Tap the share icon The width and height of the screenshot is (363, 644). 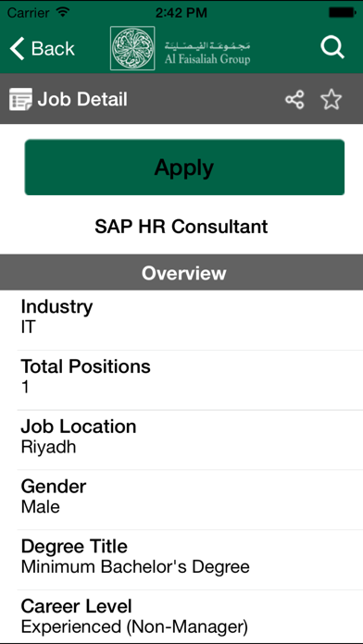294,99
